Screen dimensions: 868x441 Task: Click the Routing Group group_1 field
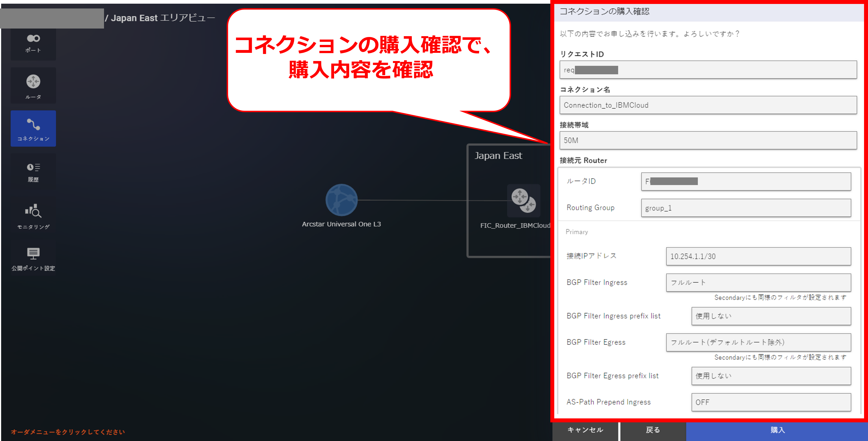(x=745, y=208)
